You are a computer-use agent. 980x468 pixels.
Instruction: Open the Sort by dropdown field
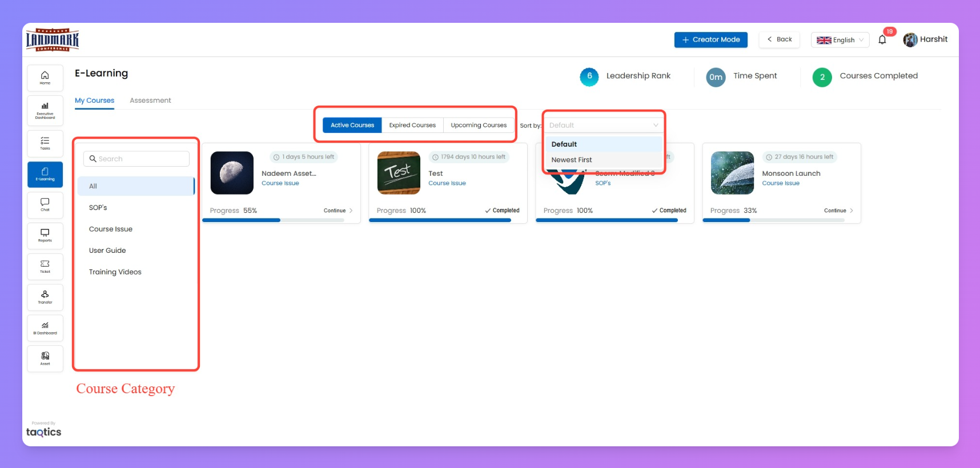(604, 125)
